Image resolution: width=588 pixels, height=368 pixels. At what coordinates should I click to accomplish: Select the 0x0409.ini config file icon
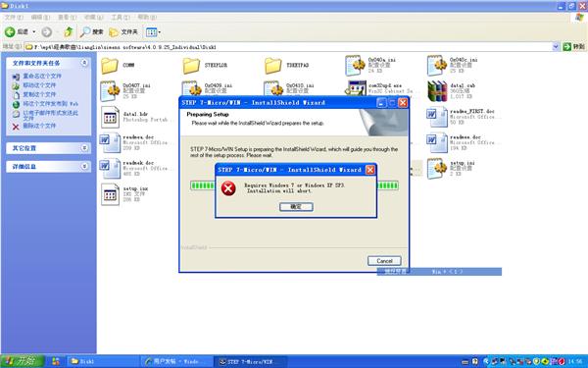tap(192, 88)
